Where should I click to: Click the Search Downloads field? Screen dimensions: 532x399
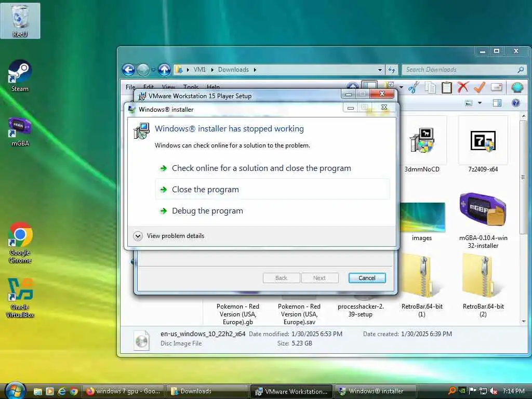click(464, 70)
